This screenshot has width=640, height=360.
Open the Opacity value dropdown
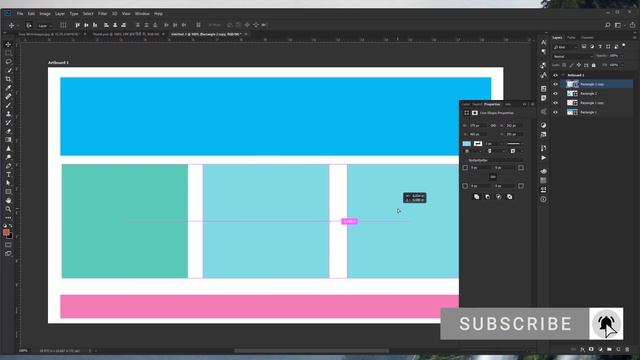pyautogui.click(x=622, y=56)
